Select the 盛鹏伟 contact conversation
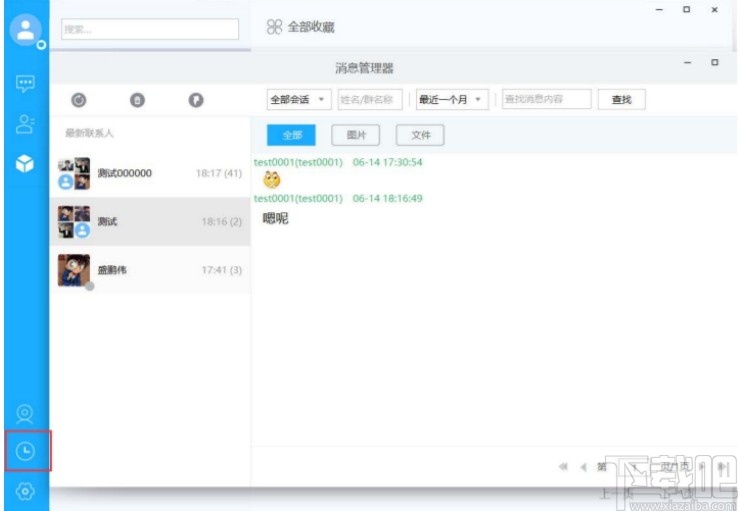Viewport: 740px width, 511px height. pos(150,270)
